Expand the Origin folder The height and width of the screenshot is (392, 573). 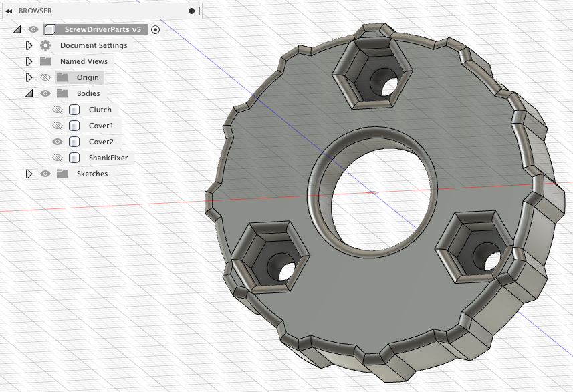29,77
